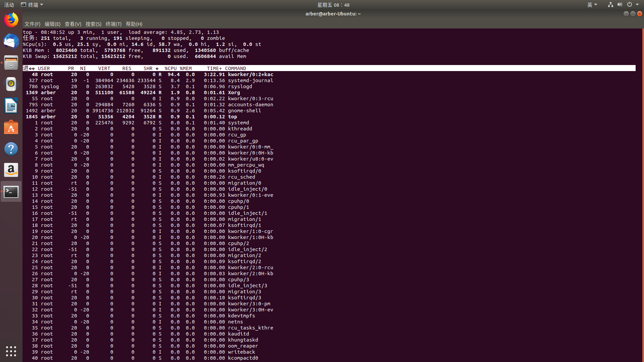Click the COMMAND column header
The height and width of the screenshot is (362, 644).
coord(235,68)
